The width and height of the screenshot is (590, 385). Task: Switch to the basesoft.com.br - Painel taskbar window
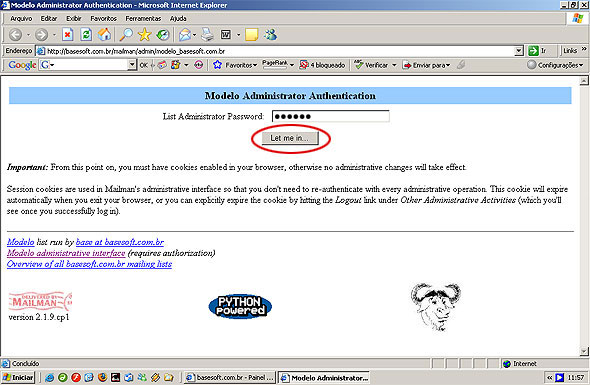coord(230,377)
